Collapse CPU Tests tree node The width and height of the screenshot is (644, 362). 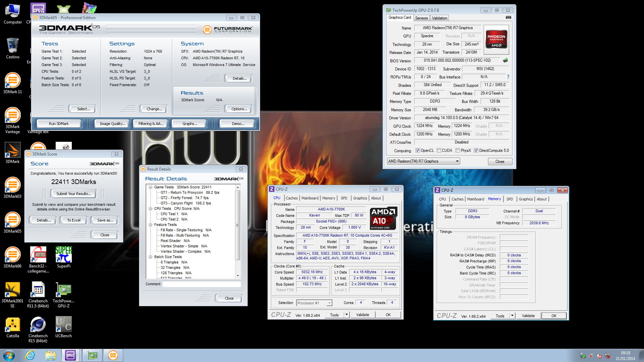pos(151,208)
